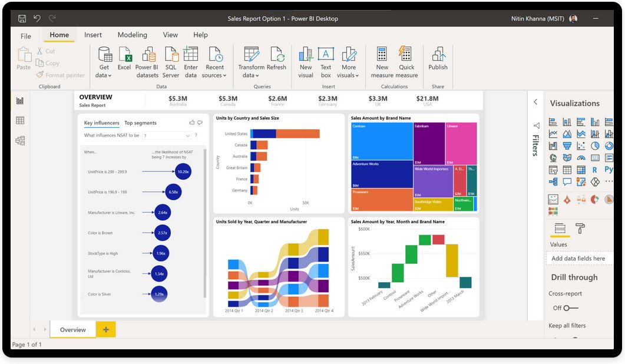This screenshot has width=625, height=364.
Task: Save the report using the title bar icon
Action: click(x=22, y=18)
